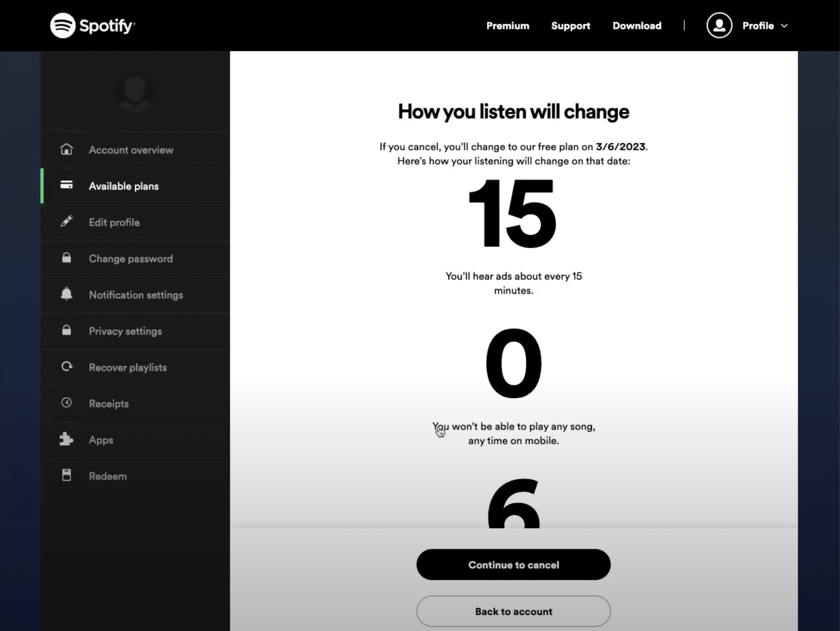Click the Apps puzzle piece icon
The height and width of the screenshot is (631, 840).
pyautogui.click(x=66, y=439)
